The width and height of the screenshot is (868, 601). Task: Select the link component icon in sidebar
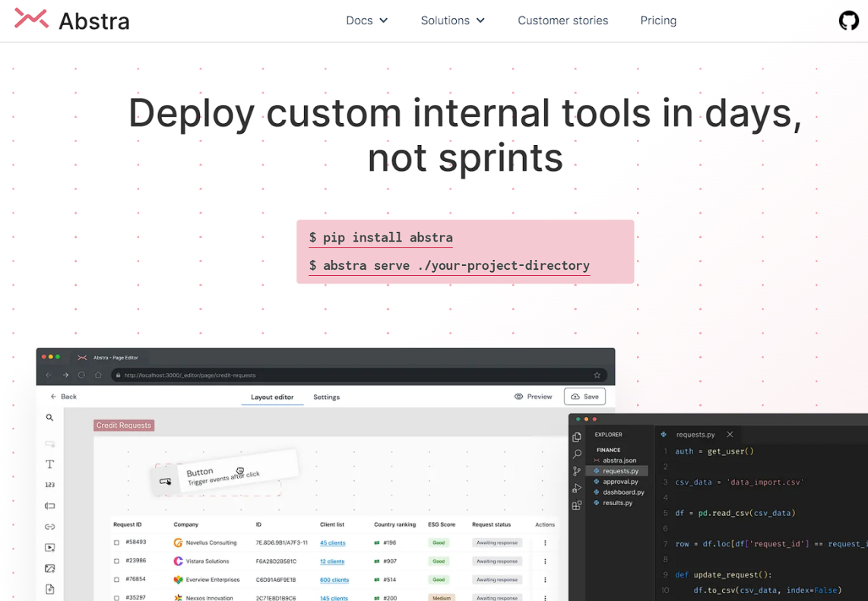click(x=50, y=527)
